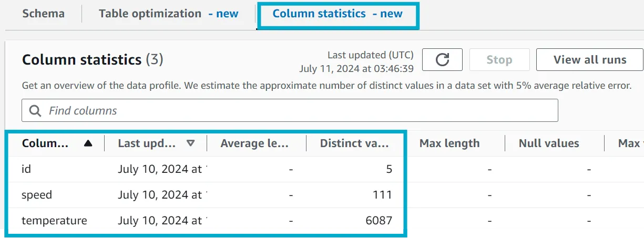Click the temperature row last updated date
Viewport: 644px width, 238px height.
coord(162,221)
